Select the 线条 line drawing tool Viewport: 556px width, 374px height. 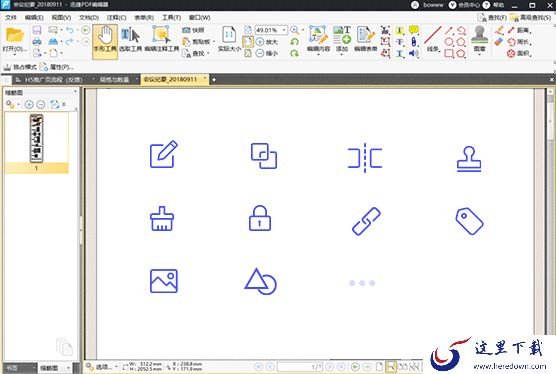433,40
